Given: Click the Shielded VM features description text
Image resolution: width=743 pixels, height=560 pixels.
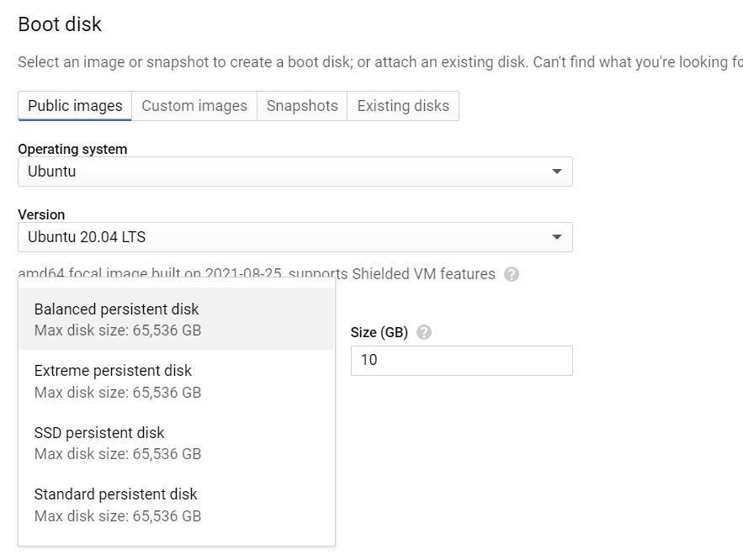Looking at the screenshot, I should click(x=257, y=274).
